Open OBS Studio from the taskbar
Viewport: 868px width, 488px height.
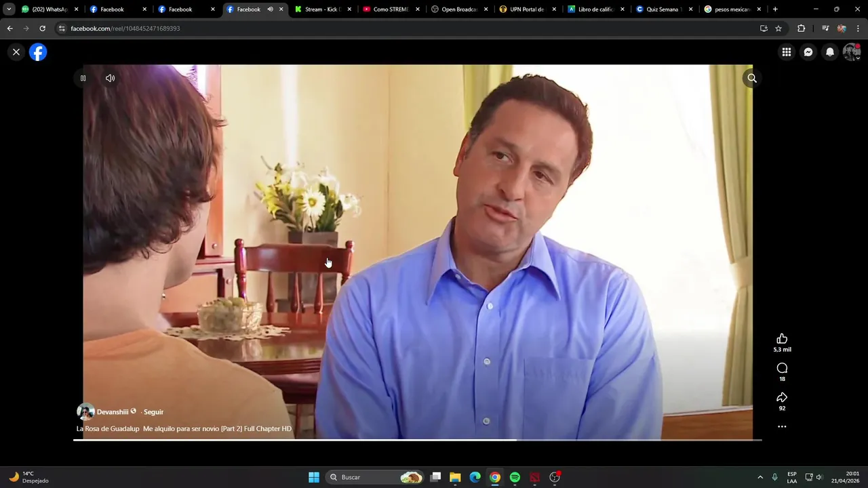coord(555,477)
